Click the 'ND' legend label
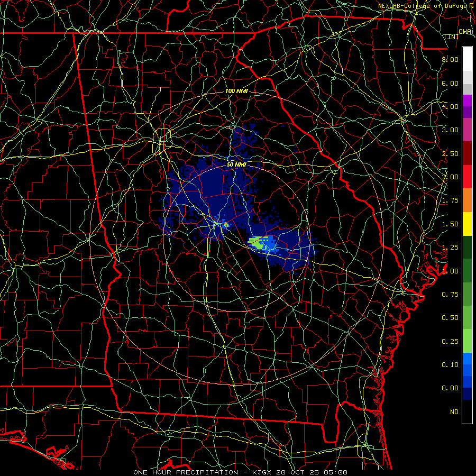Viewport: 476px width, 476px height. coord(454,412)
